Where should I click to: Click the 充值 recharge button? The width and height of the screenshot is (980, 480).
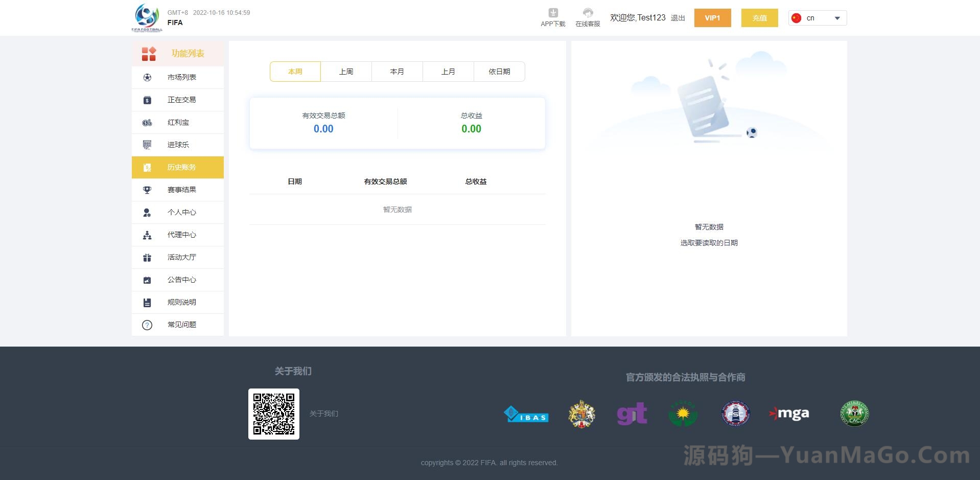tap(759, 18)
